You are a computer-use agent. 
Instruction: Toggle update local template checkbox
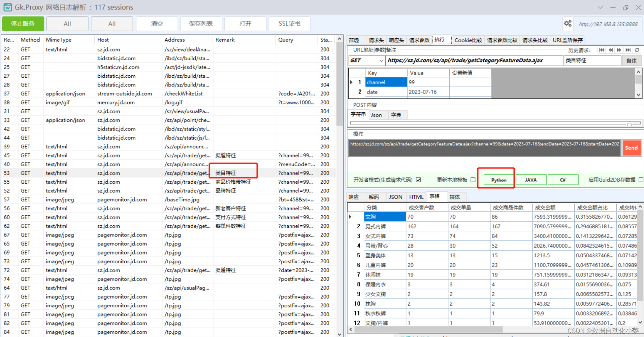[x=473, y=180]
